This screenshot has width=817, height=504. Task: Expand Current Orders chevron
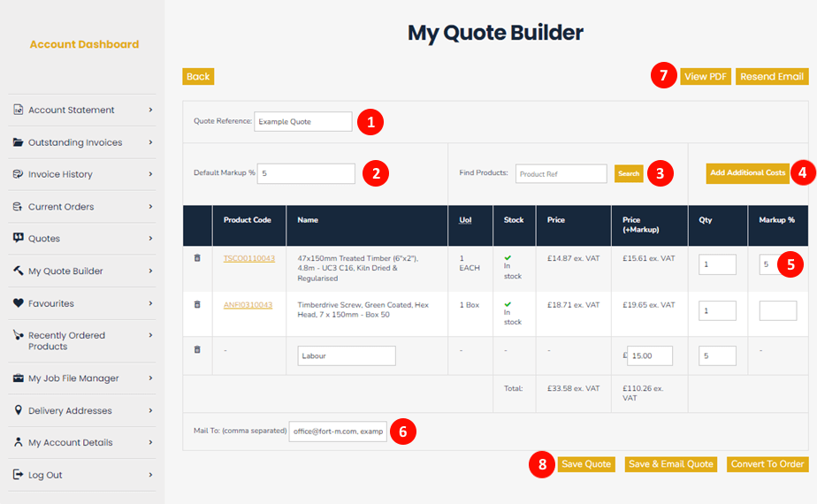tap(150, 206)
